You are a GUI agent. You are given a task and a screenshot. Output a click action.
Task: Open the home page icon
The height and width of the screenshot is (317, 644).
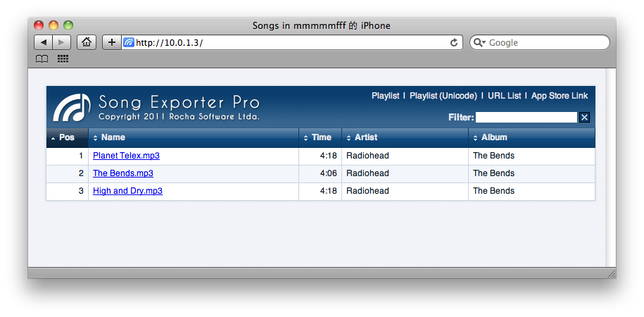tap(87, 42)
